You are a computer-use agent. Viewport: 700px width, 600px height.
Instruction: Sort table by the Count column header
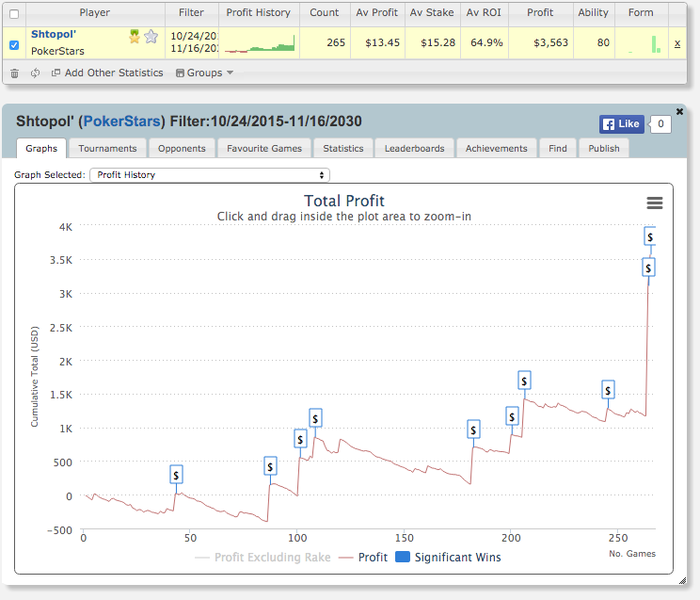point(324,12)
